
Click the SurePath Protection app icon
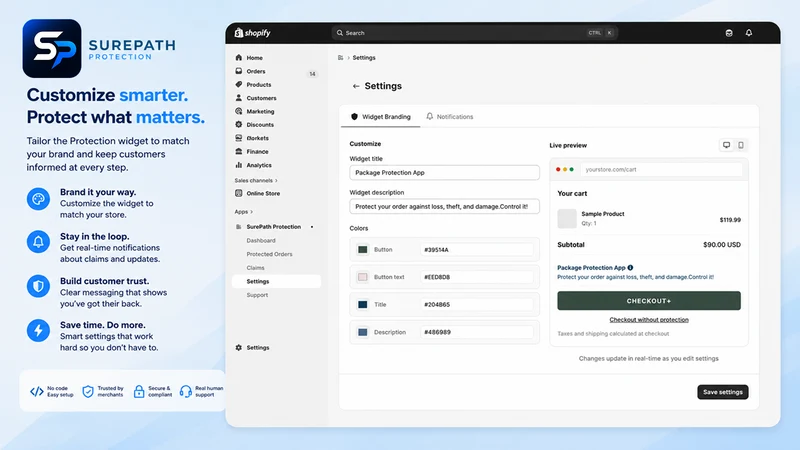239,227
